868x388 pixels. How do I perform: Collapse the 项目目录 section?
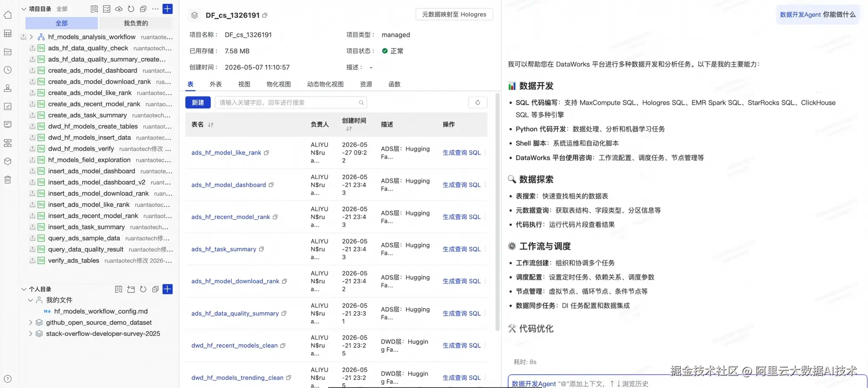(x=24, y=9)
